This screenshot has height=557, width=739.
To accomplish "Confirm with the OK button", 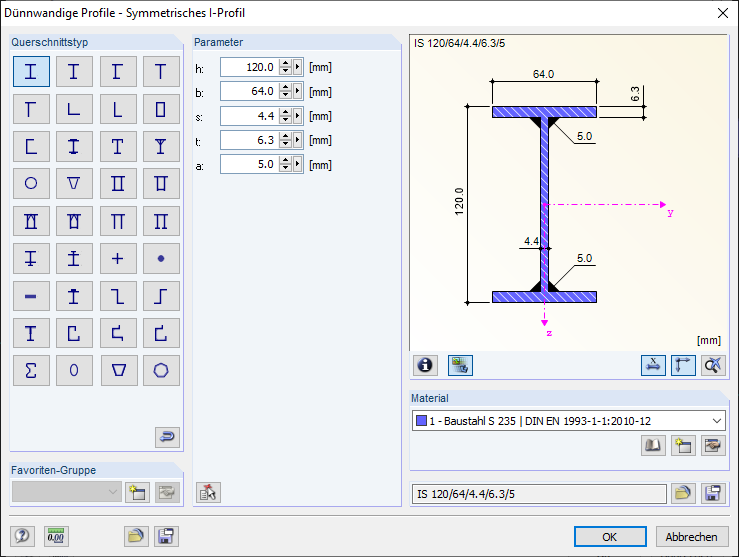I will coord(610,537).
